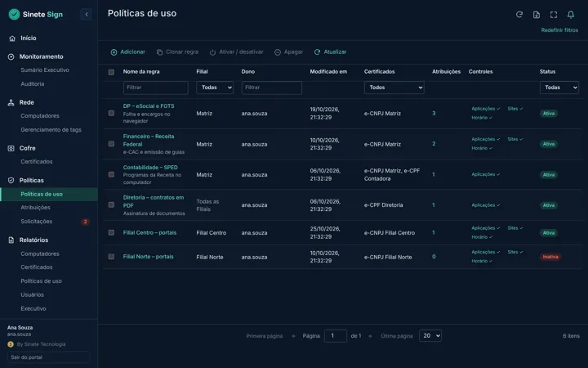Click the Cofre vault icon

click(11, 148)
